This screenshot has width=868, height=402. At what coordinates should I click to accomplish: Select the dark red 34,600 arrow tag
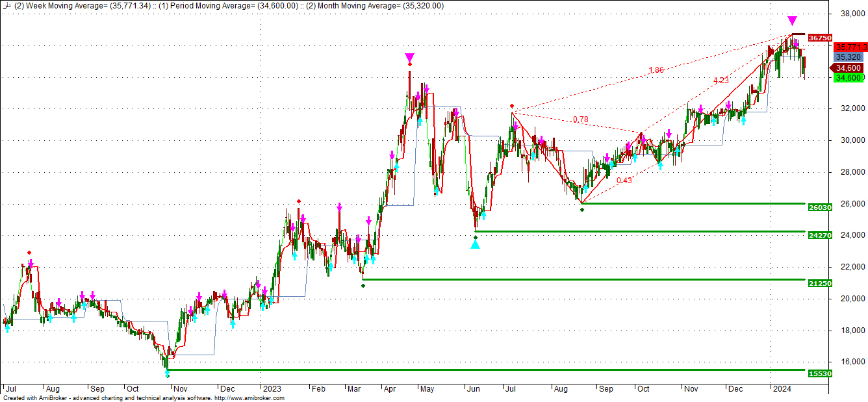click(x=847, y=68)
